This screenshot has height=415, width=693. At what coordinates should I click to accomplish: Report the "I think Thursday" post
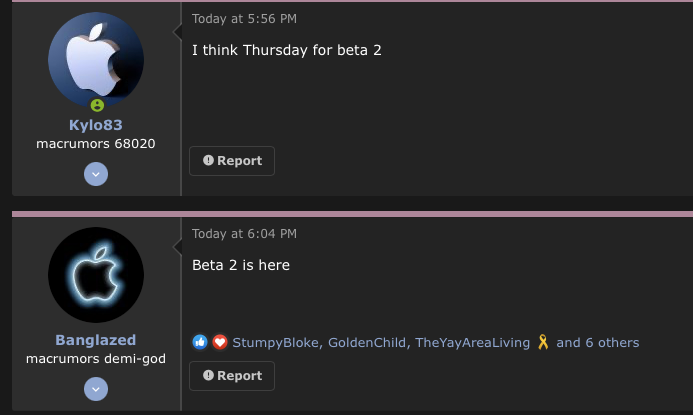(x=232, y=161)
